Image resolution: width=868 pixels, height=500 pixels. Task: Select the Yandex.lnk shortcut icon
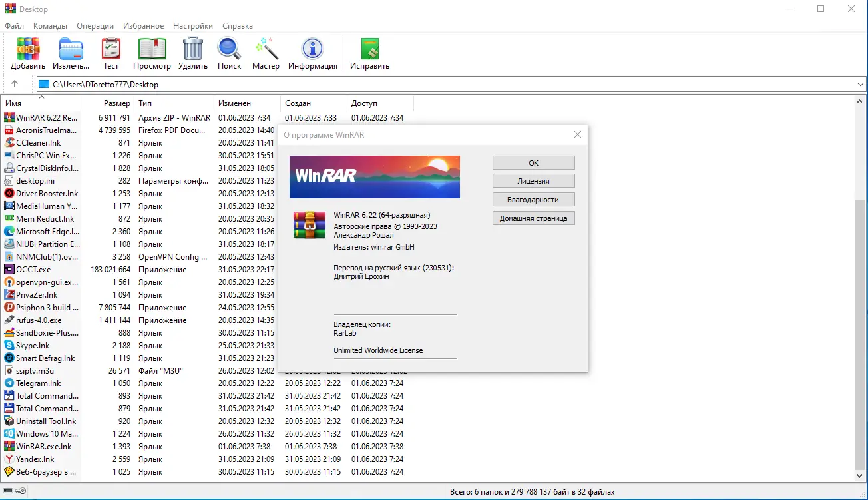9,459
